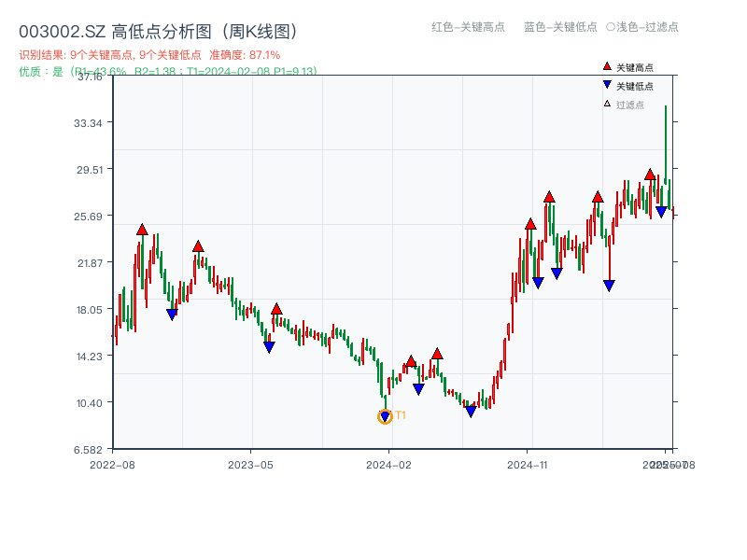Click the red 关键高点 legend triangle icon
The image size is (747, 560).
coord(607,66)
